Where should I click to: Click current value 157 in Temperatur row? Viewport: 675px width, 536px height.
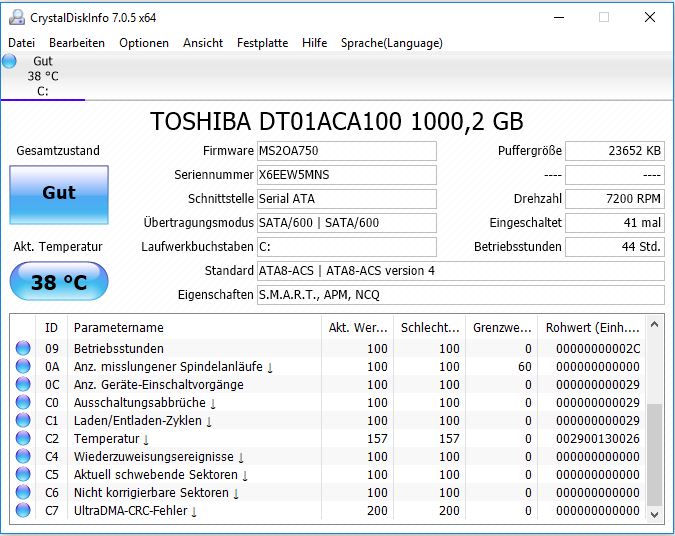377,439
